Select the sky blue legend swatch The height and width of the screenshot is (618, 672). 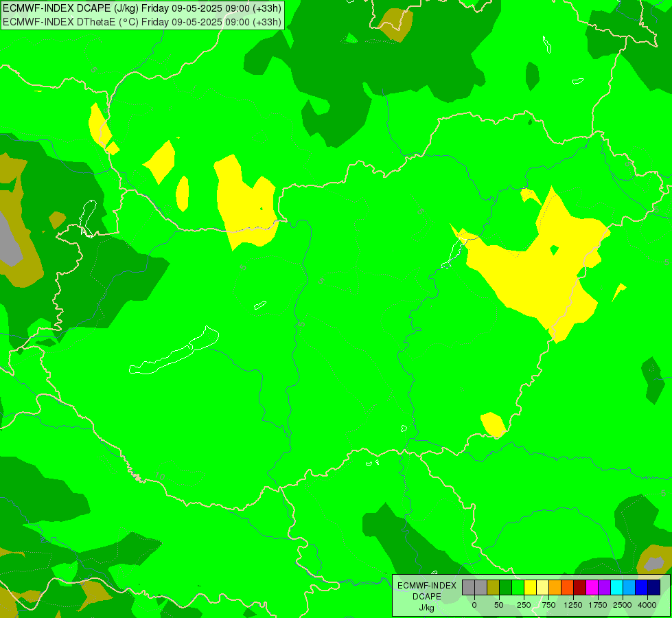click(629, 587)
